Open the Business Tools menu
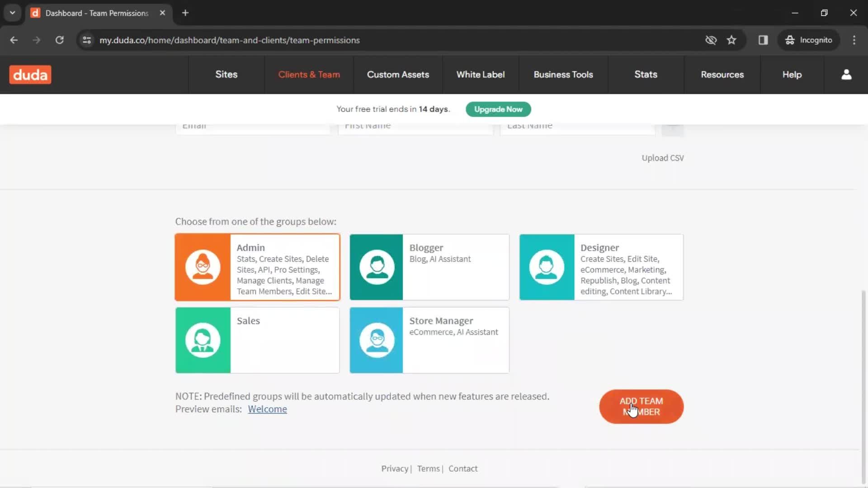Image resolution: width=868 pixels, height=488 pixels. 563,75
